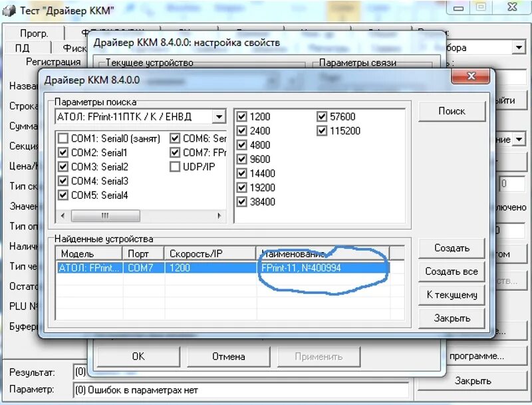Uncheck 1200 baud rate
532x405 pixels.
point(241,116)
